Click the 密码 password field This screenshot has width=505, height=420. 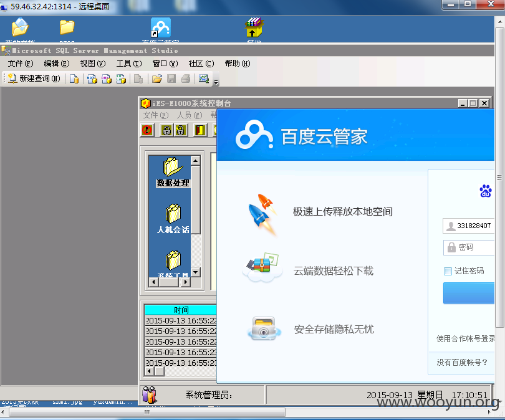(x=469, y=247)
